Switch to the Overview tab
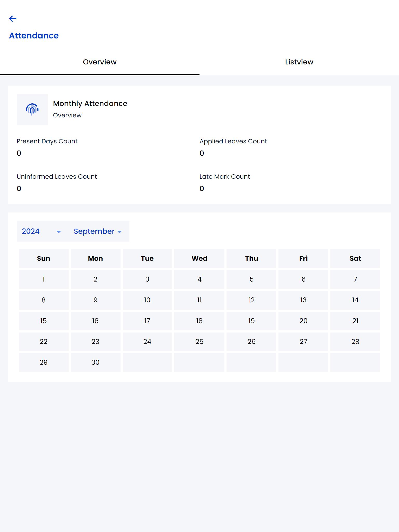Image resolution: width=399 pixels, height=532 pixels. point(100,62)
